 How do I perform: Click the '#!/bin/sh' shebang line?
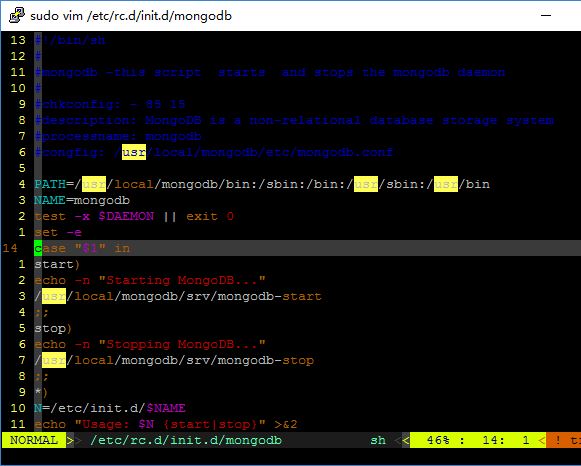pos(70,40)
